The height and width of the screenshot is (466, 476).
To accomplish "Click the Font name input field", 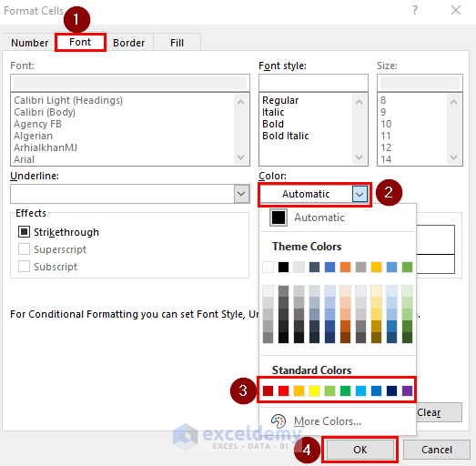I will [130, 83].
